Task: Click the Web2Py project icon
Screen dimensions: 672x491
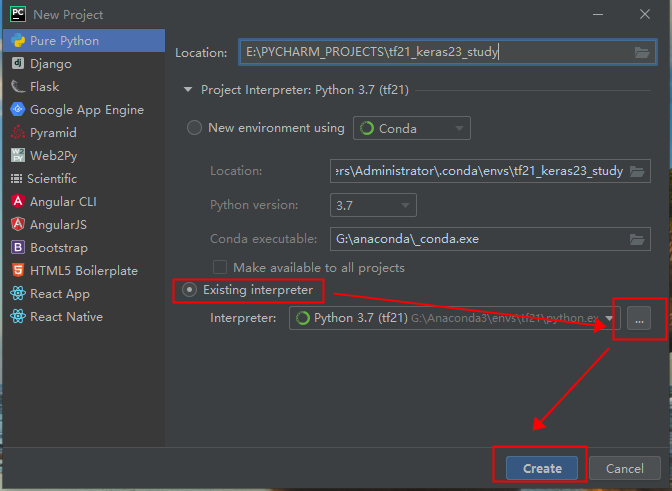Action: (17, 156)
